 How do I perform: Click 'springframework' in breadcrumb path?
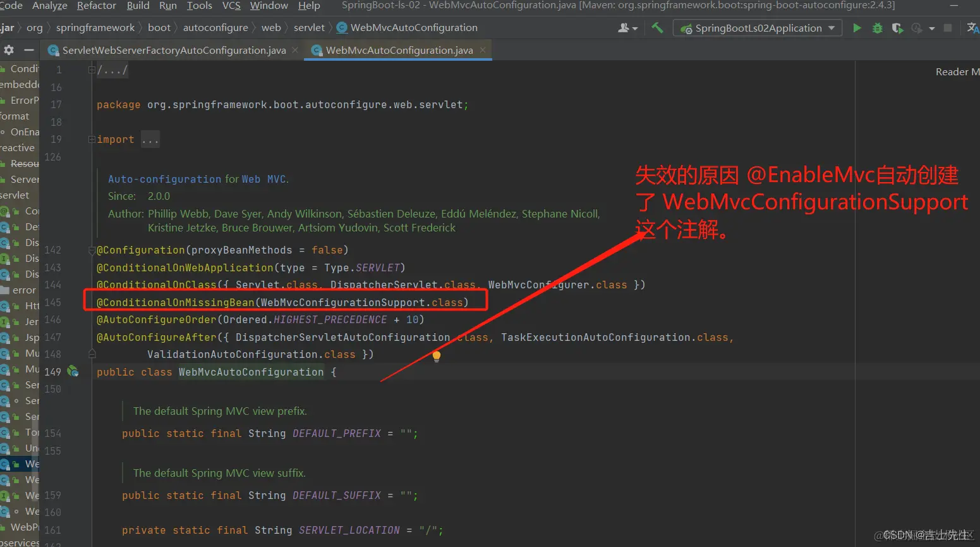pyautogui.click(x=95, y=28)
